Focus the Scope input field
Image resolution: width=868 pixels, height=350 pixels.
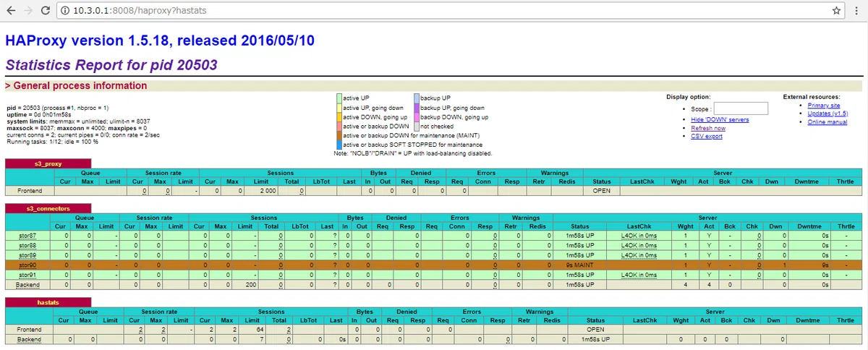pos(741,108)
